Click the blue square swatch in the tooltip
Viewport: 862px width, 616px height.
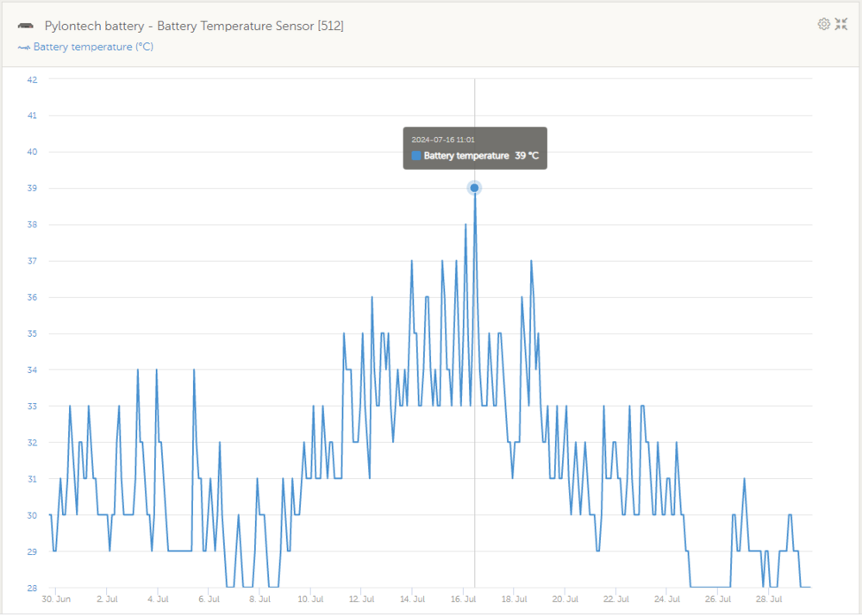point(416,156)
